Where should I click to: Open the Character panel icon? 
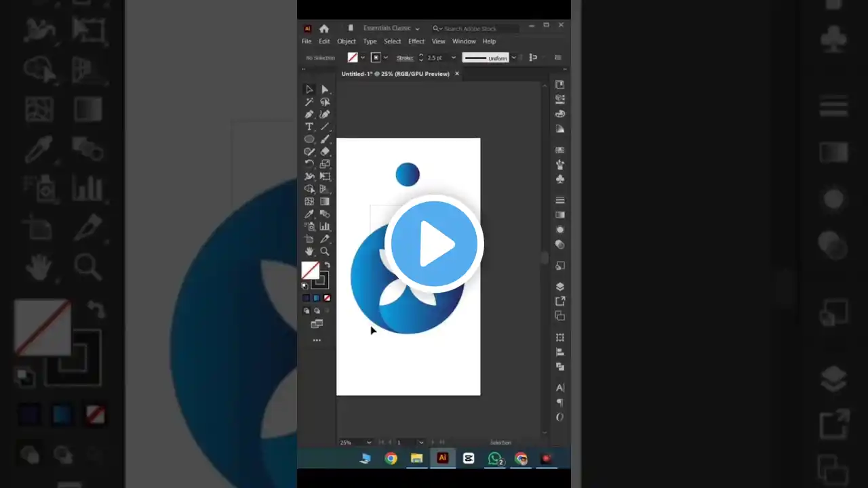[560, 388]
